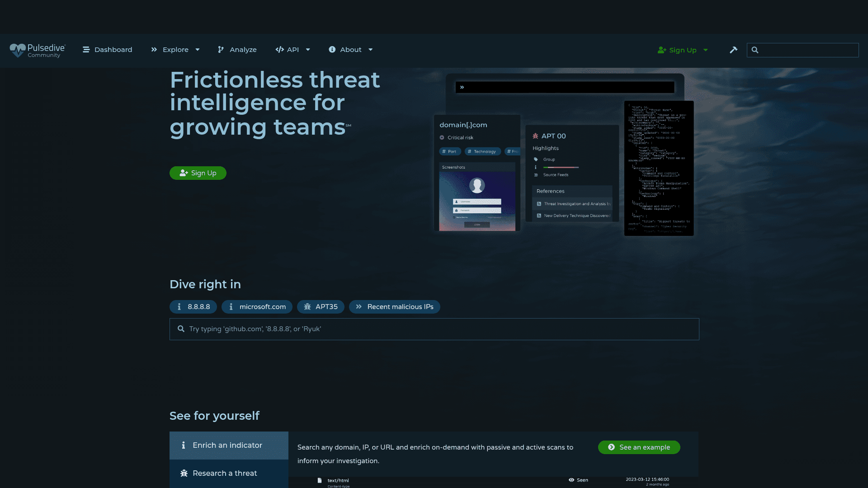The height and width of the screenshot is (488, 868).
Task: Click the user-plus icon beside Sign Up
Action: (x=662, y=50)
